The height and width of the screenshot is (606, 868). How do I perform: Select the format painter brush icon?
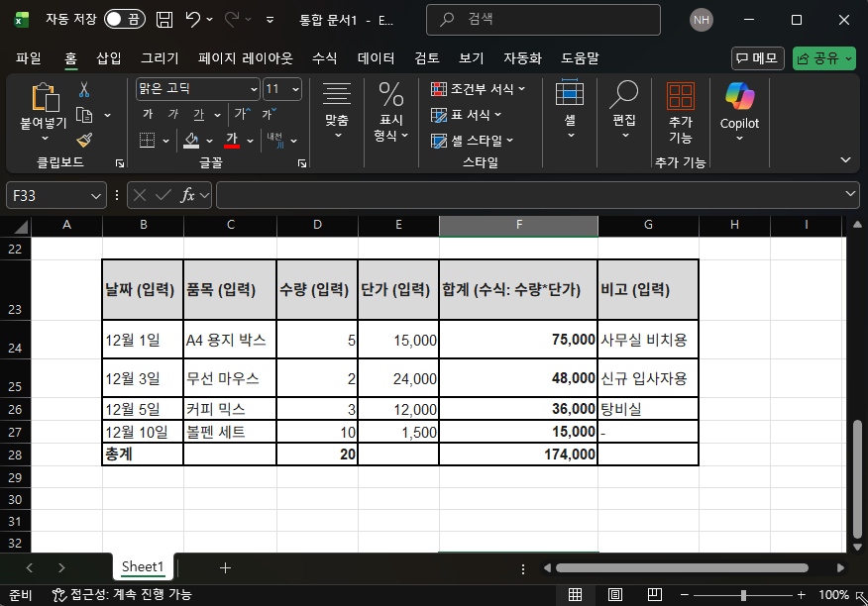(x=85, y=141)
